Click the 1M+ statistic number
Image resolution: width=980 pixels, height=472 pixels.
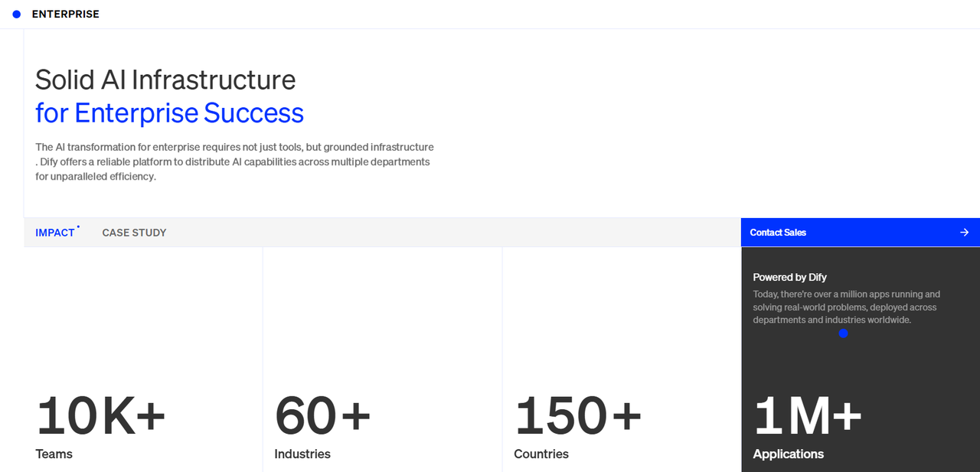point(808,417)
